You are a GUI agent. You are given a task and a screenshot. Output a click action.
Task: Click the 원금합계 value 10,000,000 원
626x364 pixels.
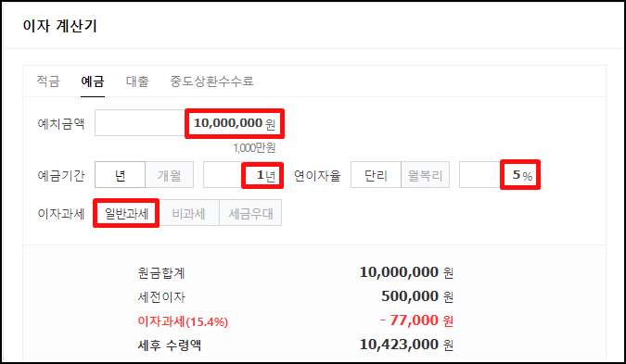point(406,272)
